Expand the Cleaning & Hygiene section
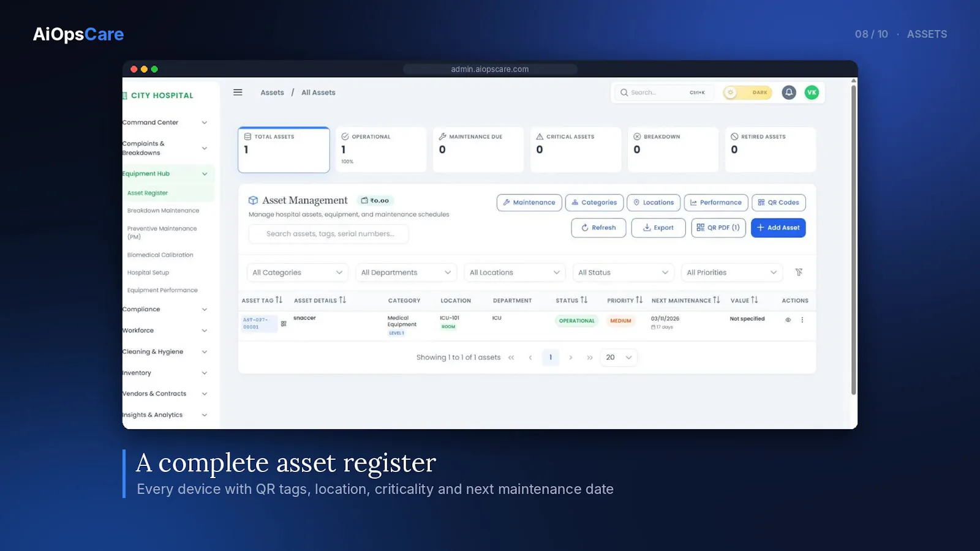This screenshot has width=980, height=551. 165,351
